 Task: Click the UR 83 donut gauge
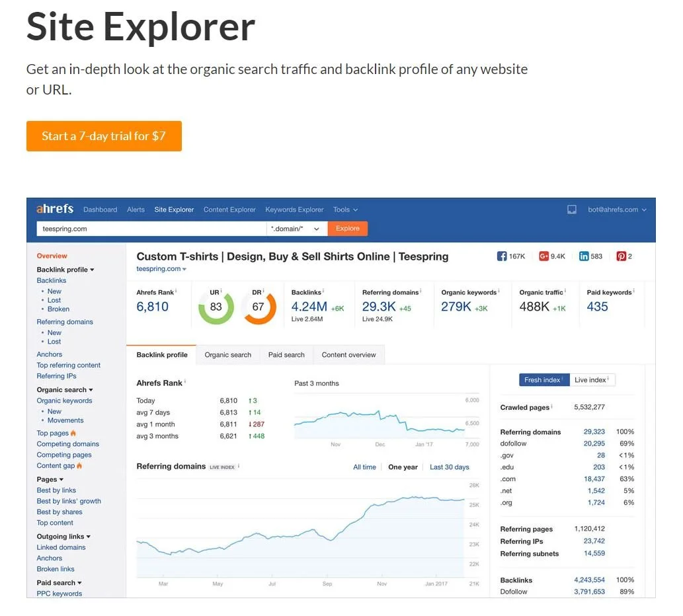click(x=216, y=307)
